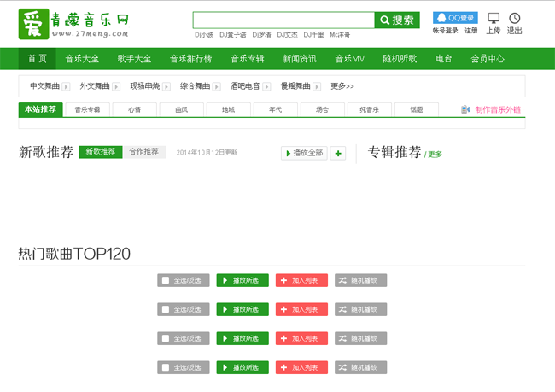The width and height of the screenshot is (555, 392).
Task: Select the green 新歌推荐 tab button
Action: click(101, 152)
